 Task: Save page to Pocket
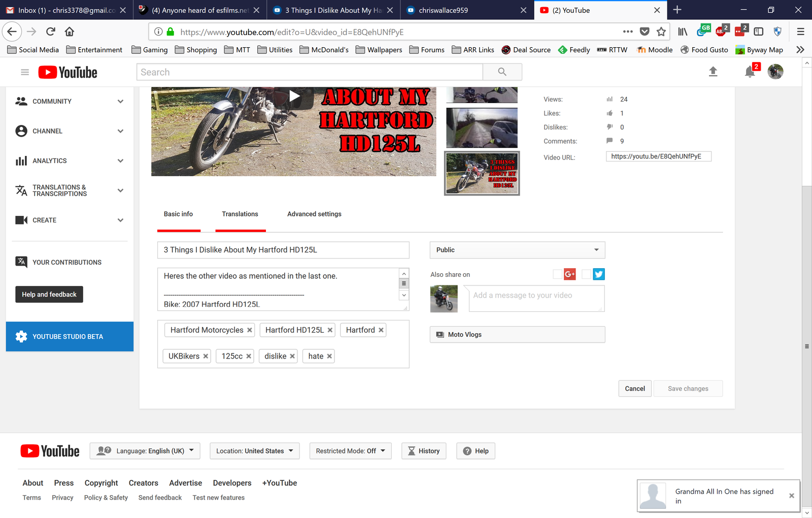(645, 31)
